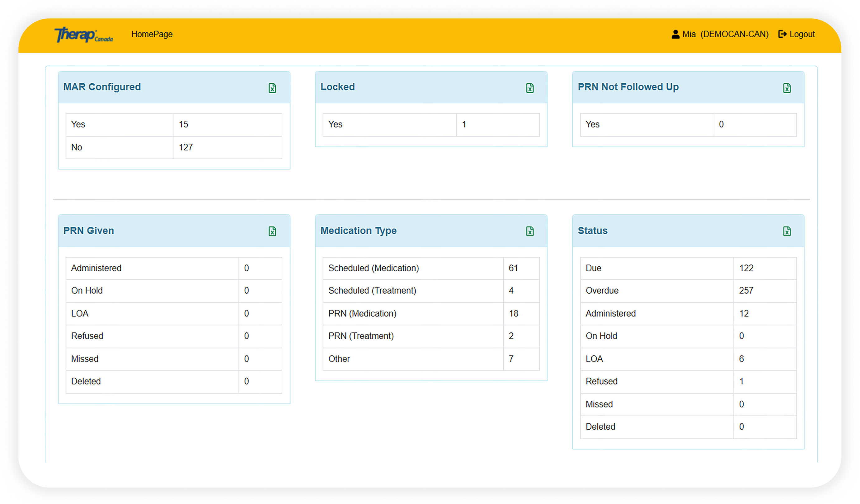Viewport: 860px width, 504px height.
Task: Click the Therap Canada logo
Action: 84,35
